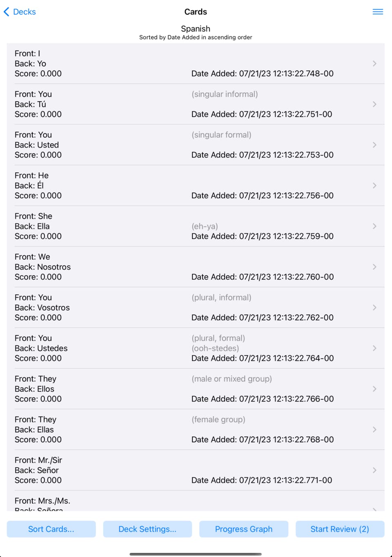The image size is (392, 557).
Task: Tap the Spanish deck title
Action: 196,29
